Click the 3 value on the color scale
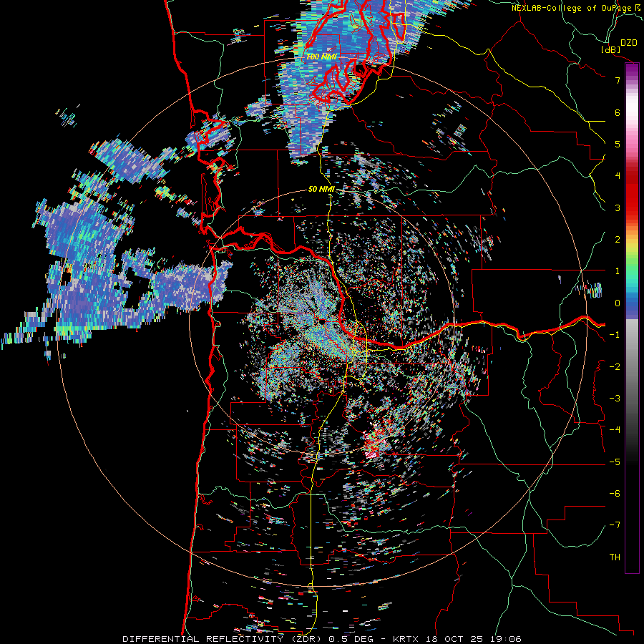Screen dimensions: 644x644 [x=618, y=208]
